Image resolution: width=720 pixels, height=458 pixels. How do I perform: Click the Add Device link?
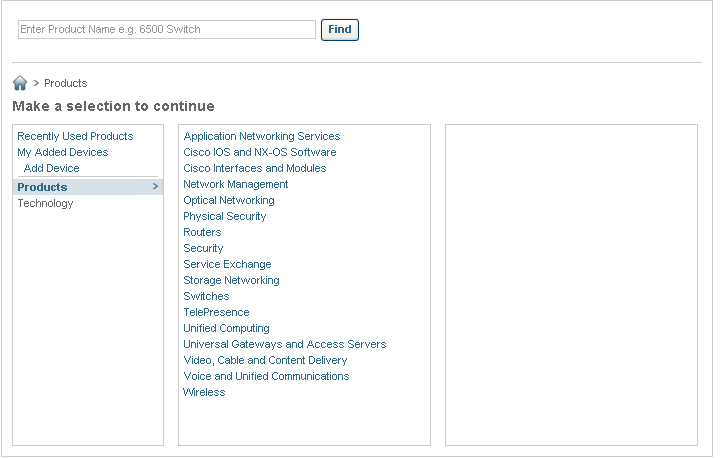pyautogui.click(x=51, y=169)
